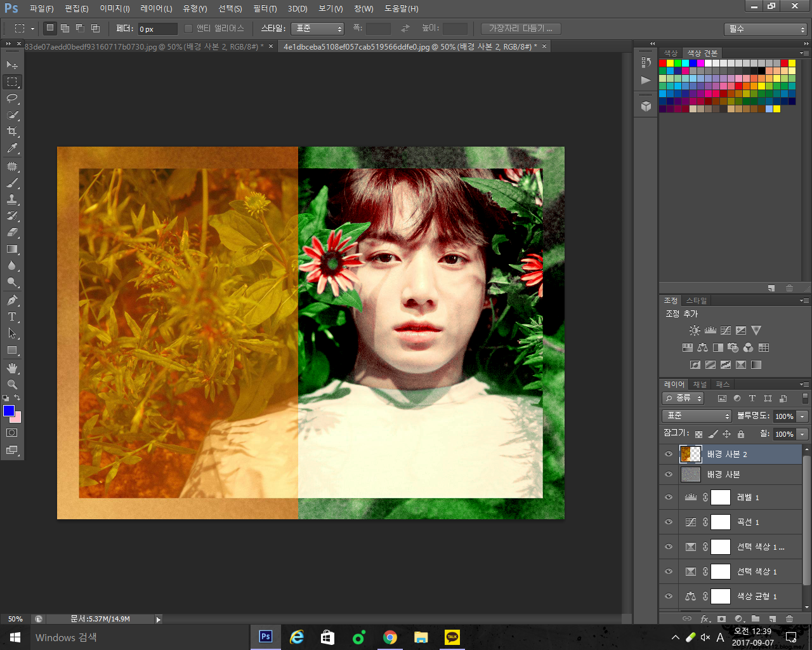Open the 필터(T) menu

(x=265, y=9)
